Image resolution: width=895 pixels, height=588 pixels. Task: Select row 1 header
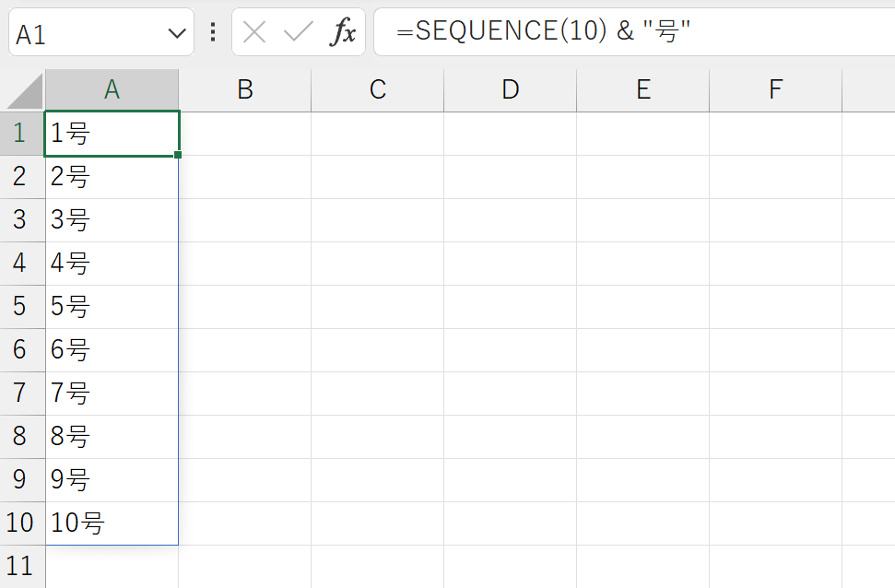[x=22, y=134]
